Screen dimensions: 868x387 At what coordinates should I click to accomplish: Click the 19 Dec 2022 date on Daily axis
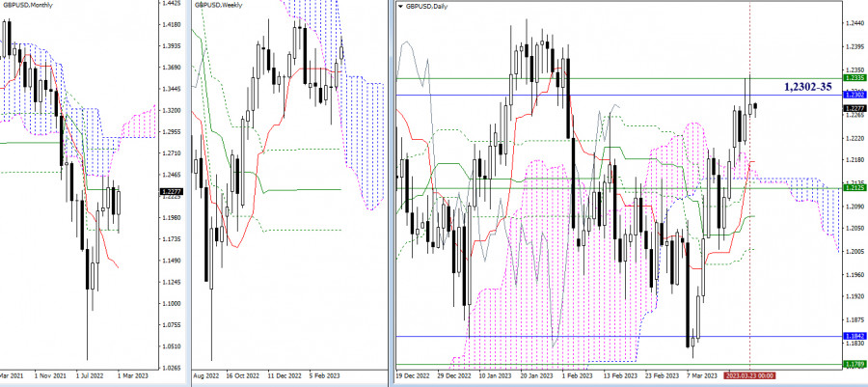point(413,375)
